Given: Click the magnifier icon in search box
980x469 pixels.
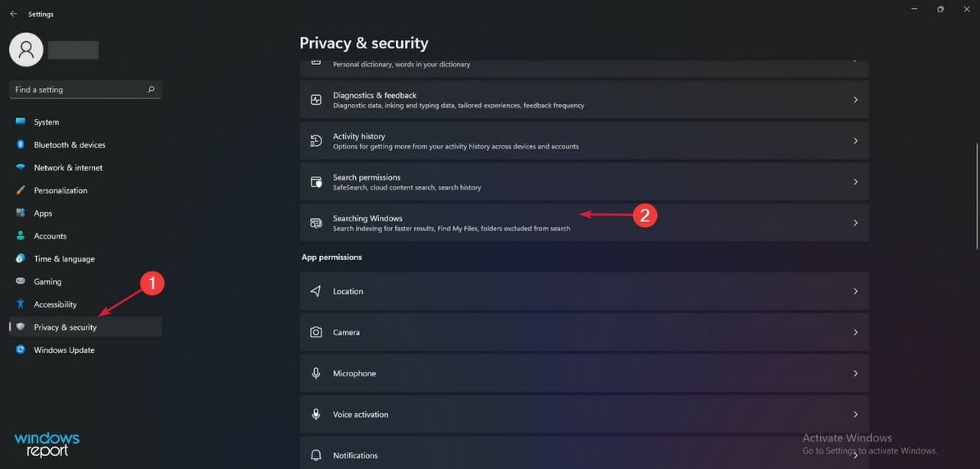Looking at the screenshot, I should pos(151,90).
